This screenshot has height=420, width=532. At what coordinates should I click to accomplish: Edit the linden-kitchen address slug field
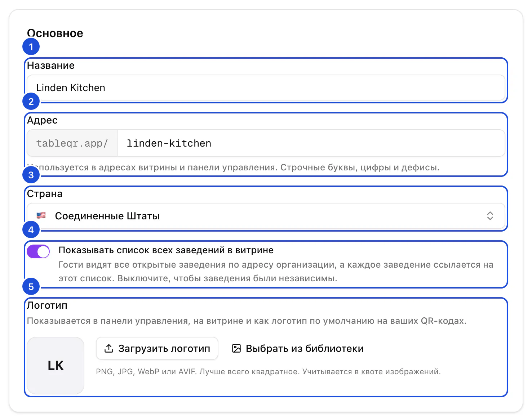tap(311, 143)
